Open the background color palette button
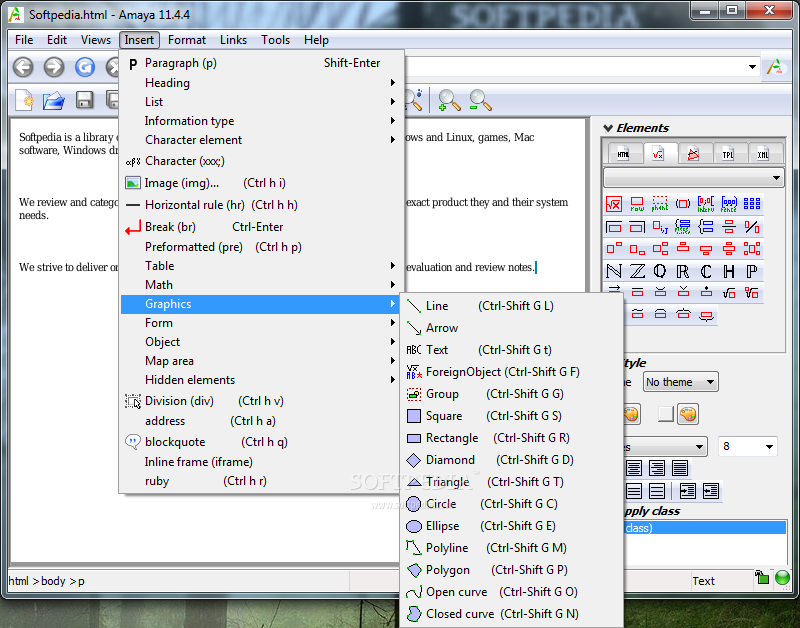 click(688, 414)
